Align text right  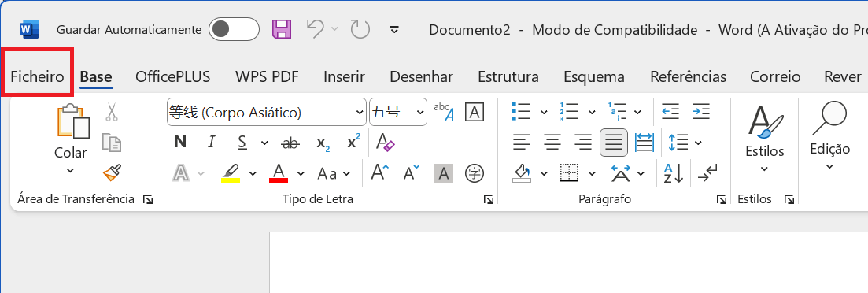(x=583, y=143)
